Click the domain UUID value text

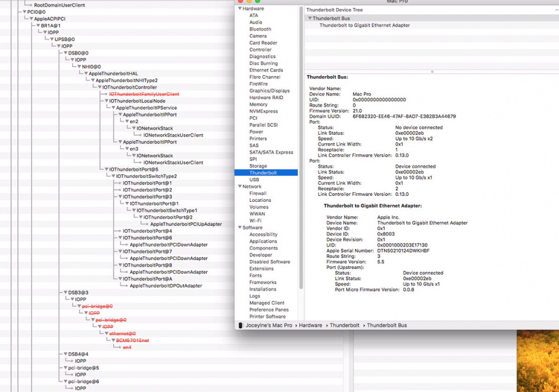(x=404, y=116)
